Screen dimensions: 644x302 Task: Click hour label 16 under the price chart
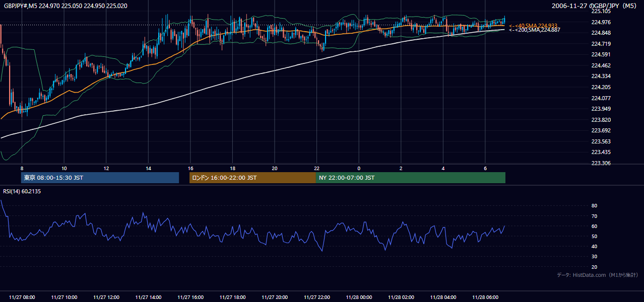190,168
